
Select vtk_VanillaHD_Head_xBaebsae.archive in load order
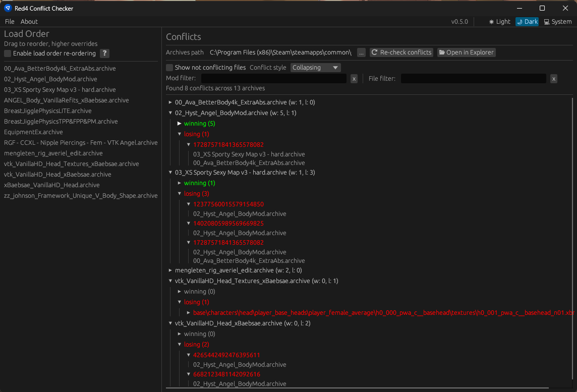pyautogui.click(x=58, y=175)
